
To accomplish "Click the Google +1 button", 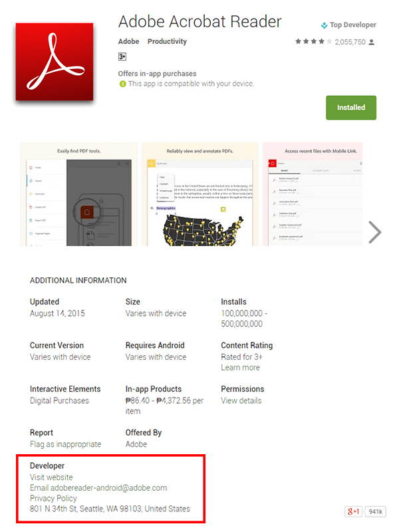I will tap(353, 511).
